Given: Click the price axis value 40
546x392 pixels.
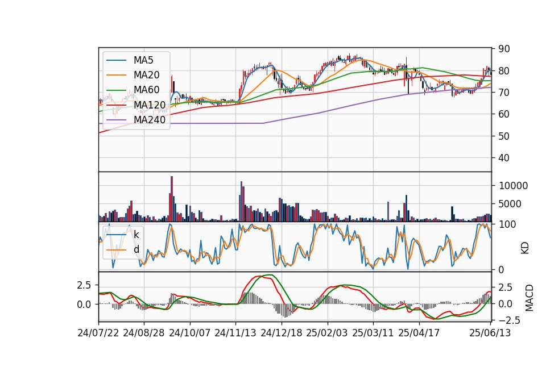Looking at the screenshot, I should [504, 158].
